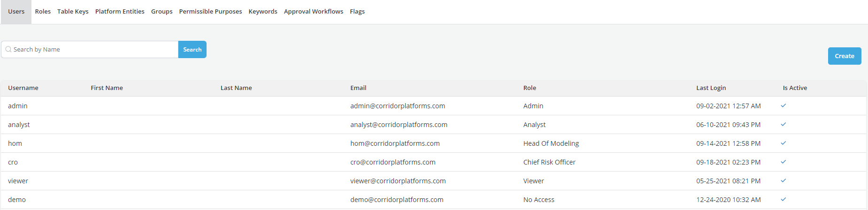Image resolution: width=868 pixels, height=210 pixels.
Task: Click the active checkmark for cro user
Action: [783, 162]
